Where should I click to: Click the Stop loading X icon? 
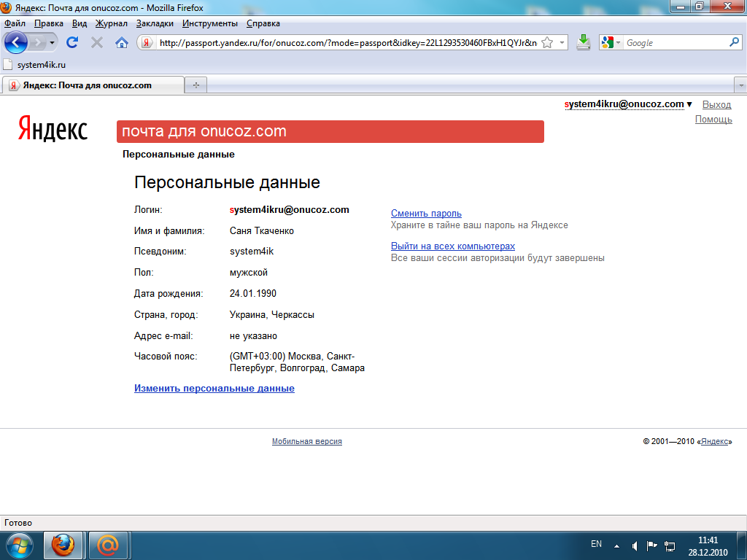(97, 43)
